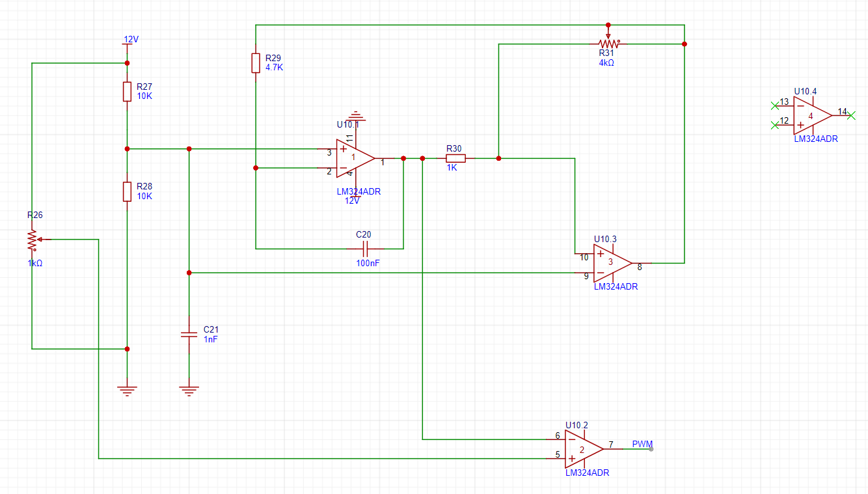Image resolution: width=868 pixels, height=494 pixels.
Task: Select the U10.1 op-amp triangle
Action: [355, 158]
